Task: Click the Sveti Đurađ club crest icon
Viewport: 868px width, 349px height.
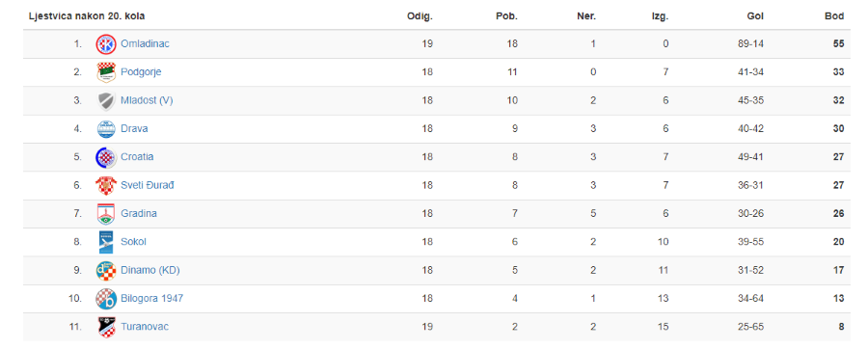Action: (x=106, y=185)
